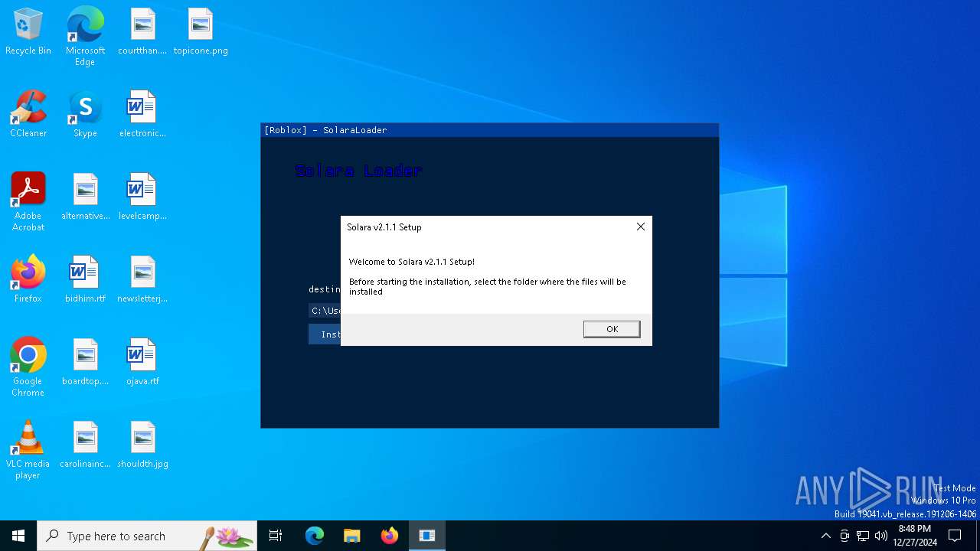Select newsletterj image file on desktop
This screenshot has width=980, height=551.
142,280
